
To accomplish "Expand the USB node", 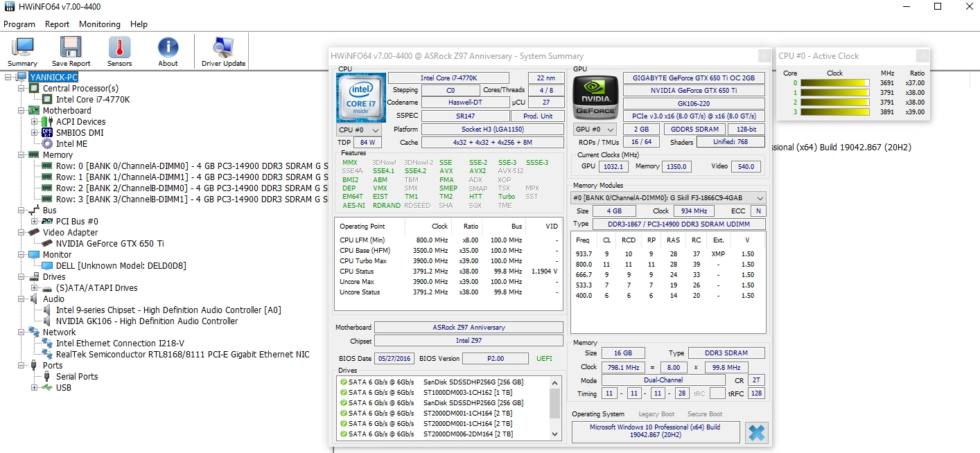I will (x=34, y=387).
